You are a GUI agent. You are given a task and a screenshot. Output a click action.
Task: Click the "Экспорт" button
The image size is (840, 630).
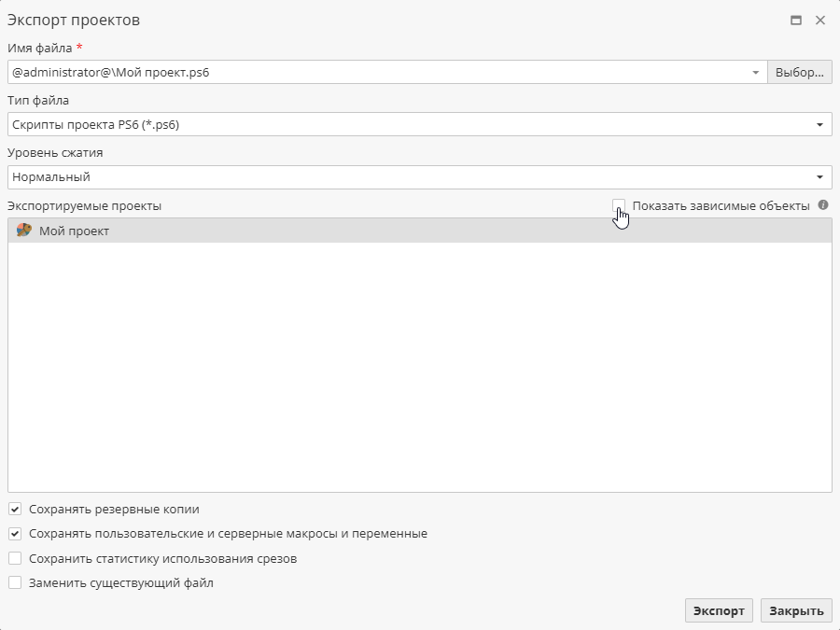pyautogui.click(x=719, y=610)
